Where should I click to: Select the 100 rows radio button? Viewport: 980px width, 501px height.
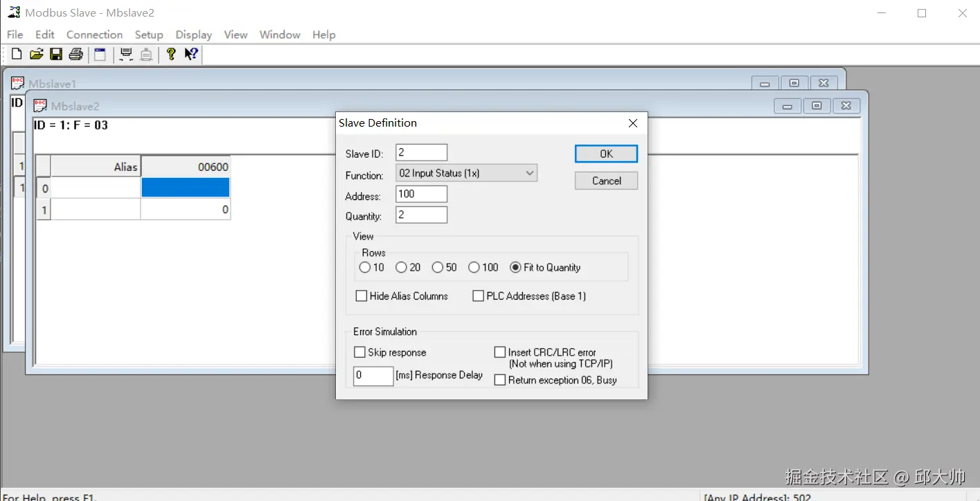(x=474, y=268)
